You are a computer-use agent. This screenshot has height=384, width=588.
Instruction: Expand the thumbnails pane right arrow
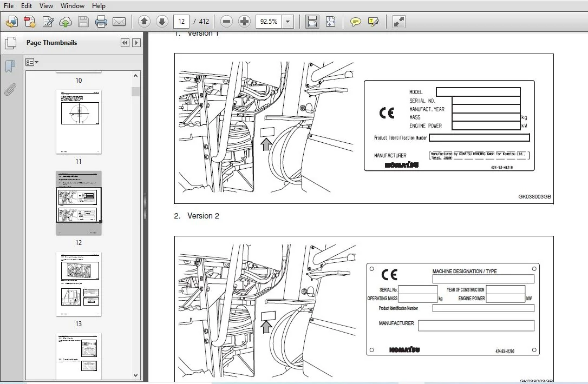[136, 43]
